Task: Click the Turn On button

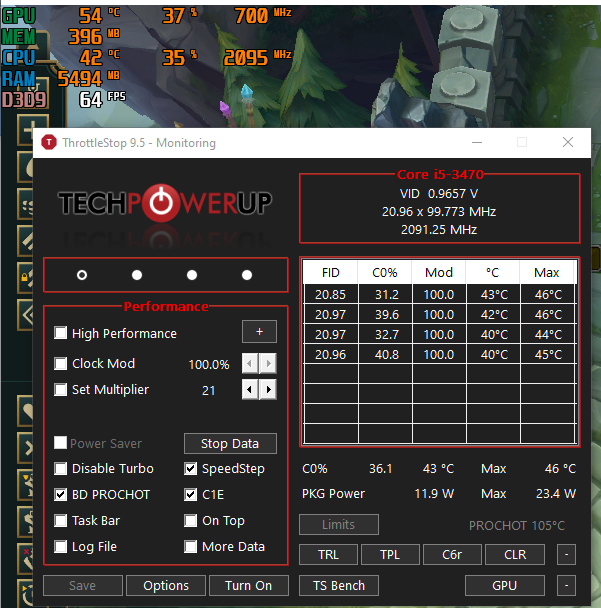Action: tap(249, 585)
